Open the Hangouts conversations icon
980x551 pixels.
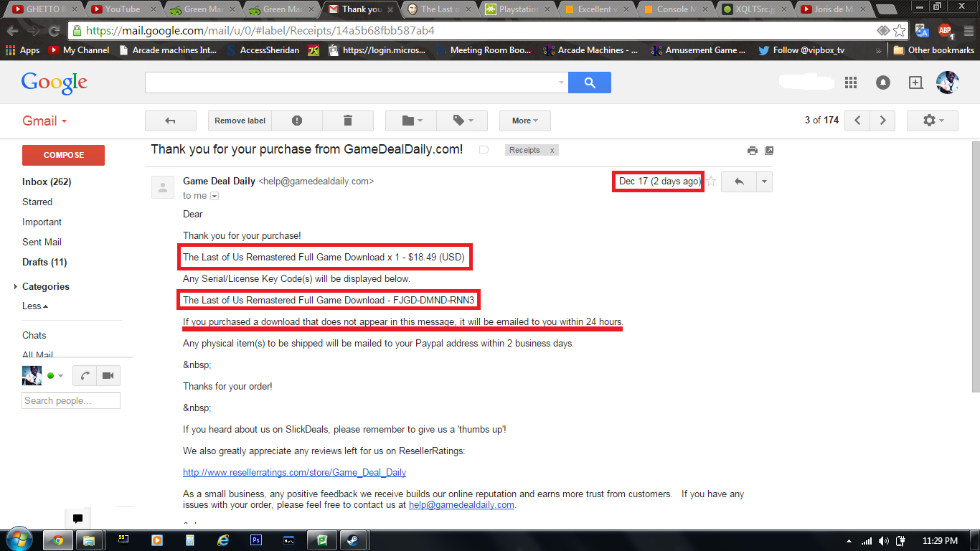77,518
